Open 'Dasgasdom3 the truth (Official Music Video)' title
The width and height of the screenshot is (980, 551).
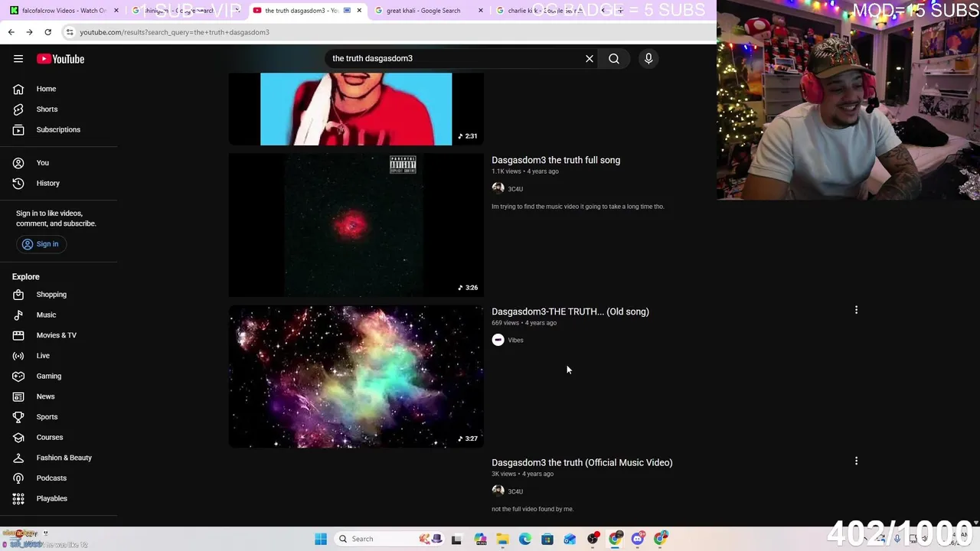click(582, 462)
